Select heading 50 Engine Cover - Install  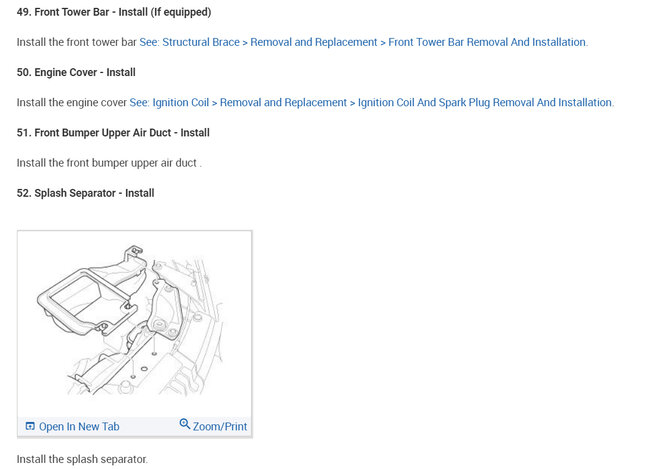pos(76,72)
